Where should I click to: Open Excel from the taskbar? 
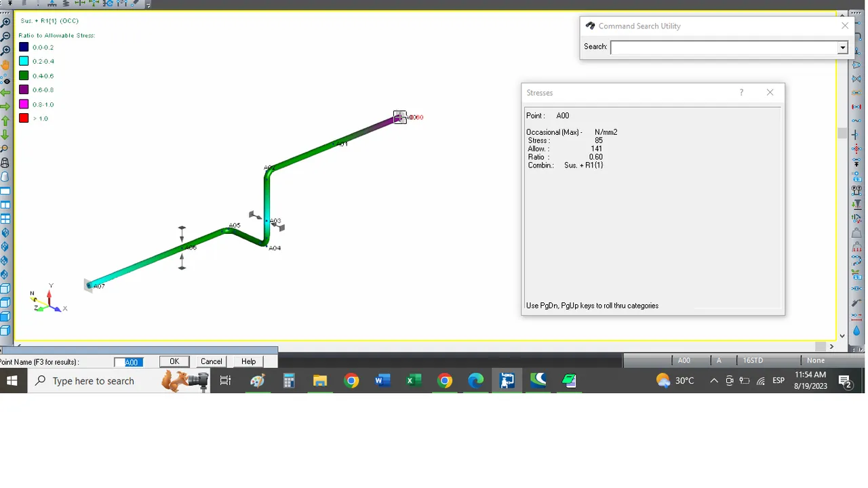pyautogui.click(x=413, y=381)
